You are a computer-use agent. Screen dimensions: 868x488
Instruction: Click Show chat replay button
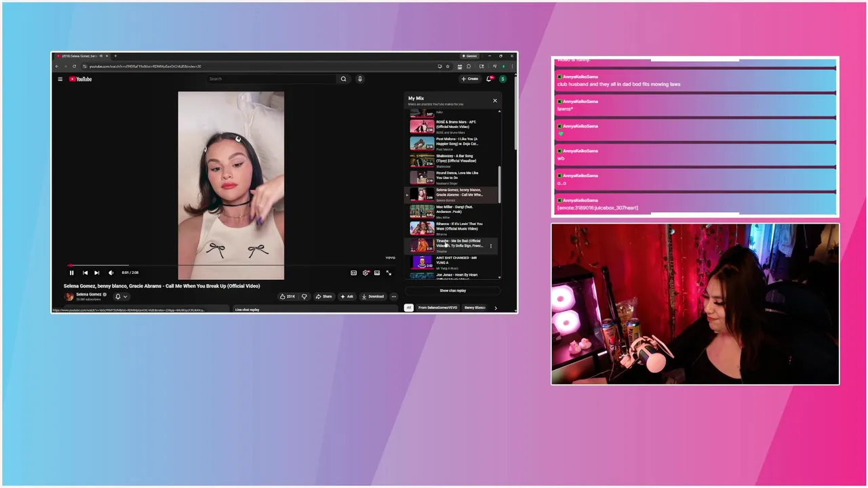pyautogui.click(x=452, y=291)
